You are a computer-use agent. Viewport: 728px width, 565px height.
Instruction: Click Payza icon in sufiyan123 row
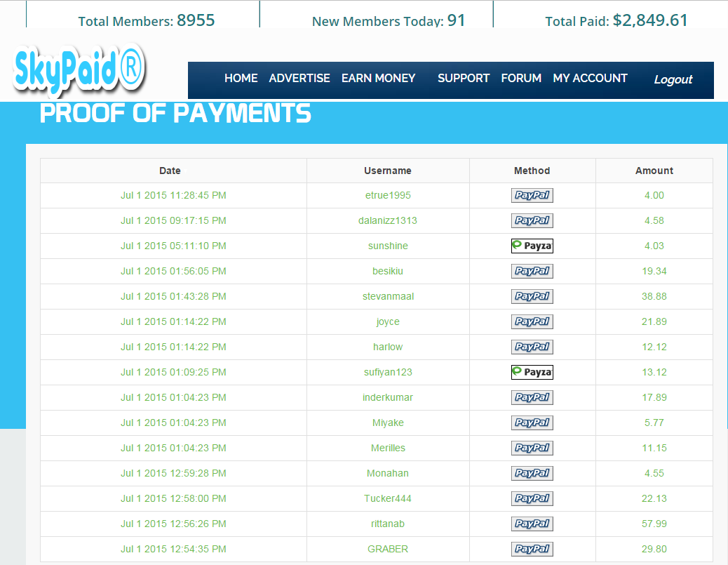coord(532,372)
